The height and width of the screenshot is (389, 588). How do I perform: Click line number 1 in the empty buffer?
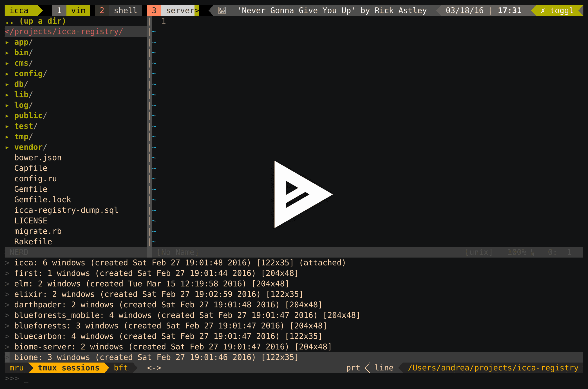coord(164,21)
